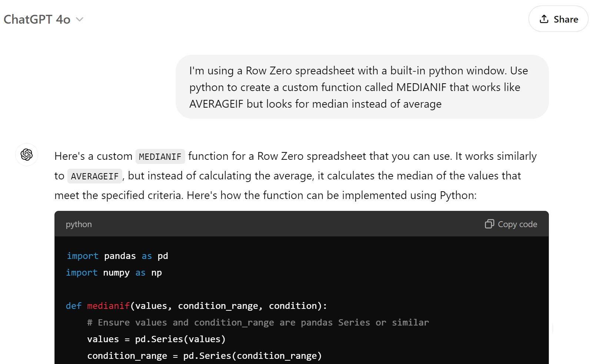Screen dimensions: 590x364
Task: Click the assistant's explanation paragraph
Action: coord(296,176)
